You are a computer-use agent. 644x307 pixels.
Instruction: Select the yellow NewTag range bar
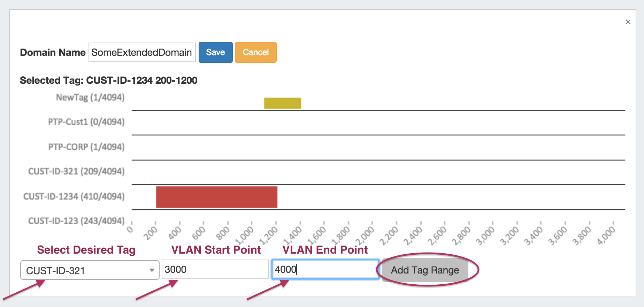pos(282,103)
